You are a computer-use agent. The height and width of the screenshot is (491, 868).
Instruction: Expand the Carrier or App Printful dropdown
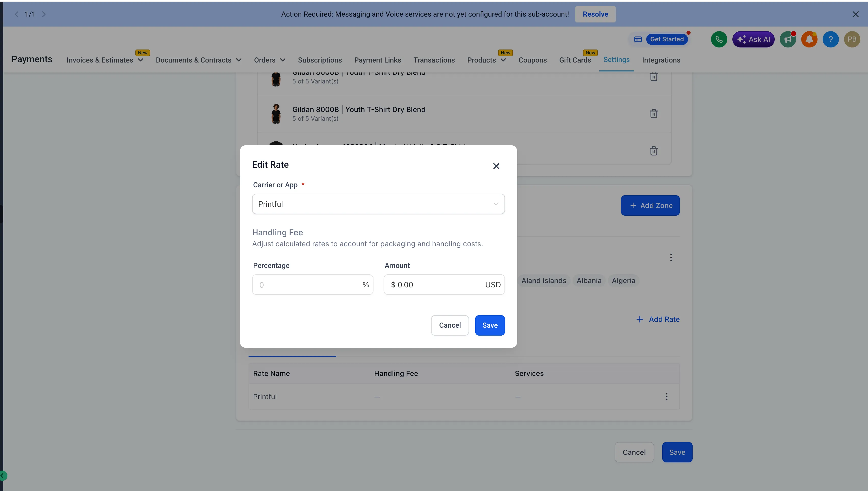pyautogui.click(x=378, y=204)
